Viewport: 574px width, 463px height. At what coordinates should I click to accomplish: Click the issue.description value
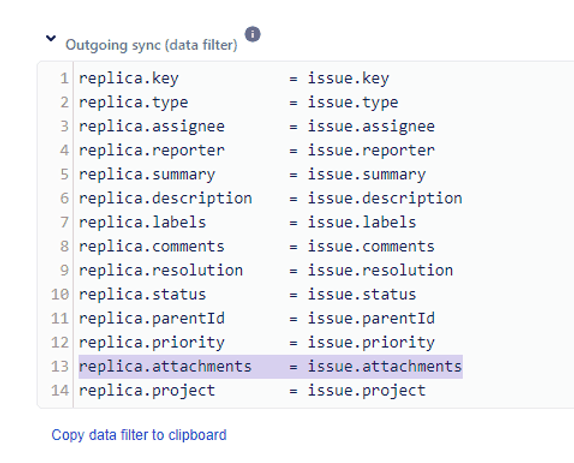point(385,198)
